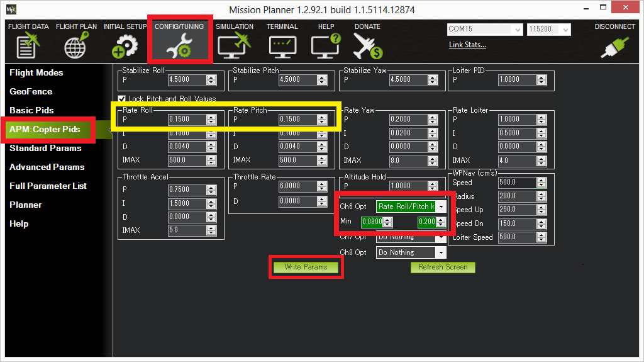Click the Write Params button
This screenshot has width=644, height=362.
click(306, 267)
